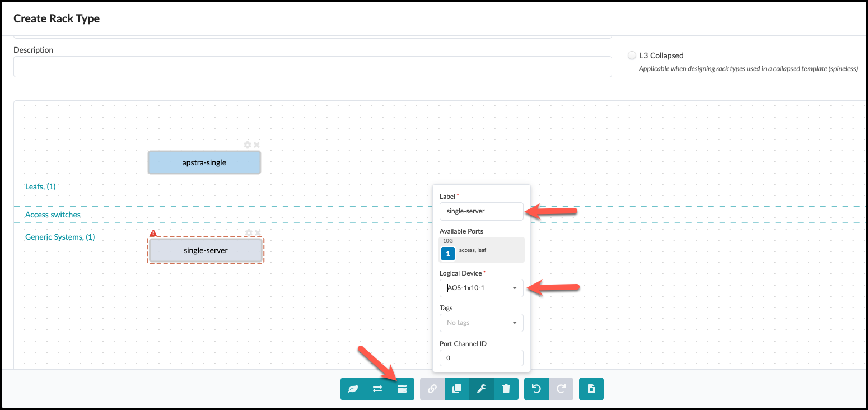Click the red warning triangle on single-server
868x410 pixels.
pyautogui.click(x=153, y=233)
